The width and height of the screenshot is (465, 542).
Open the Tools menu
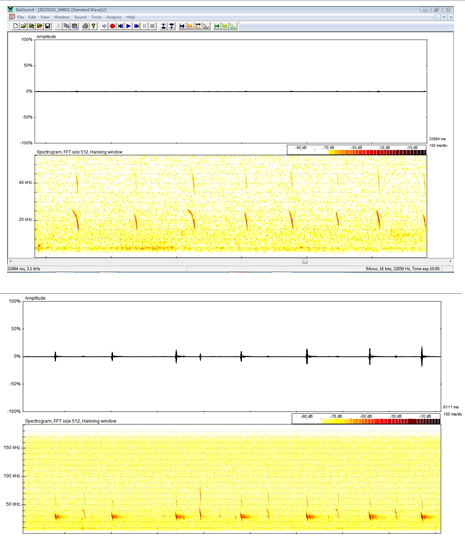pyautogui.click(x=96, y=17)
